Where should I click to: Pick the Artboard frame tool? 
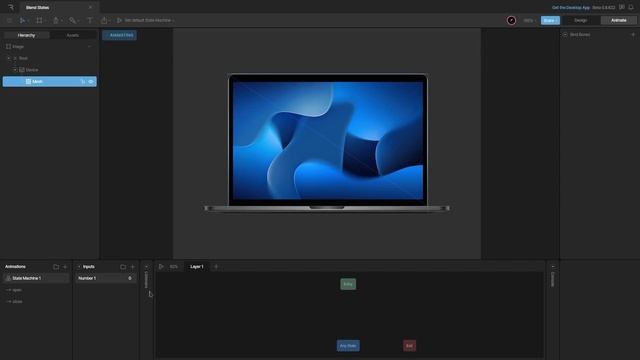39,20
